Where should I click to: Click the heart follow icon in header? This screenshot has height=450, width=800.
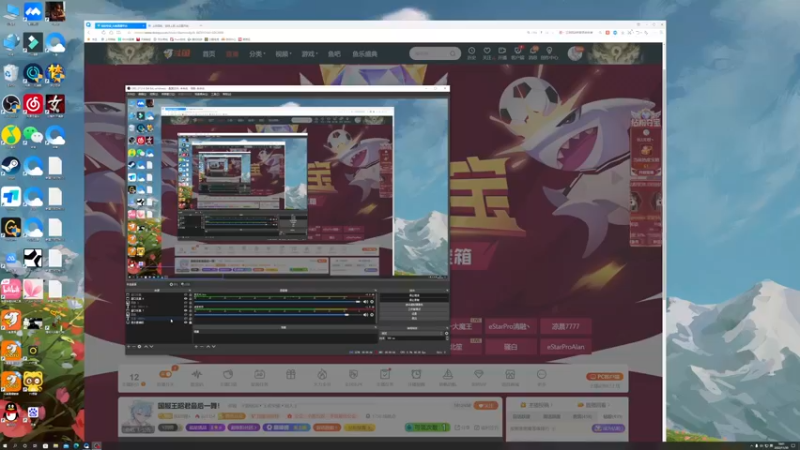tap(487, 51)
